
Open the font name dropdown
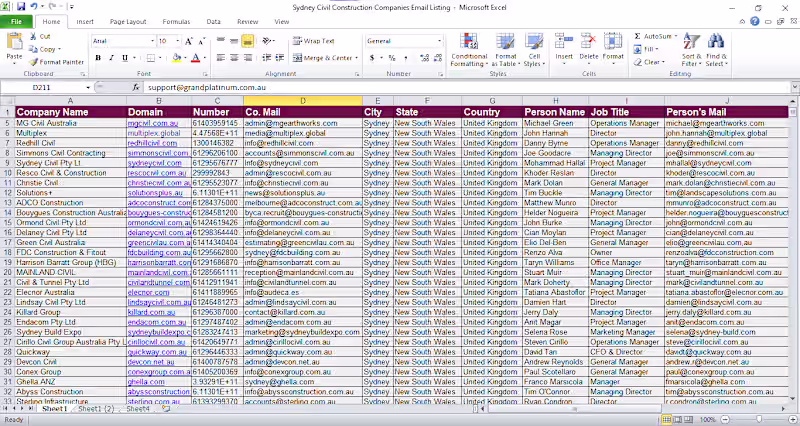[x=152, y=41]
